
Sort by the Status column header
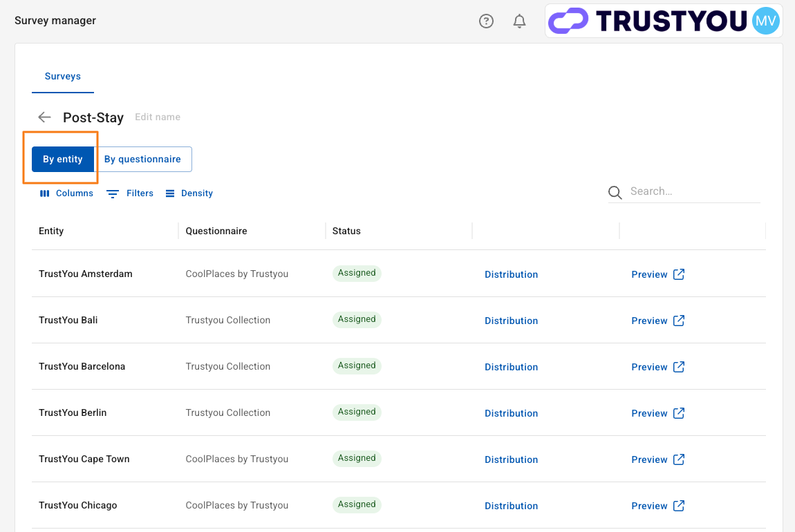(346, 231)
